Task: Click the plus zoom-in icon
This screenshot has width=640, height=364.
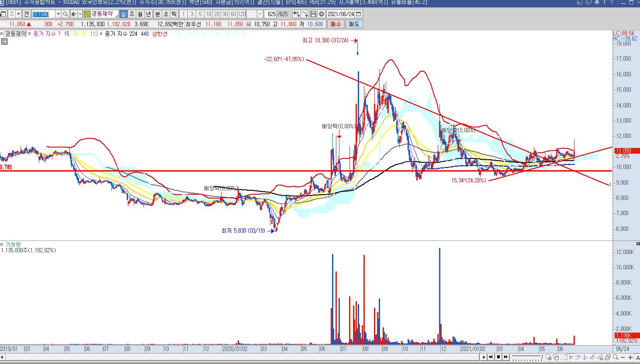Action: (630, 357)
